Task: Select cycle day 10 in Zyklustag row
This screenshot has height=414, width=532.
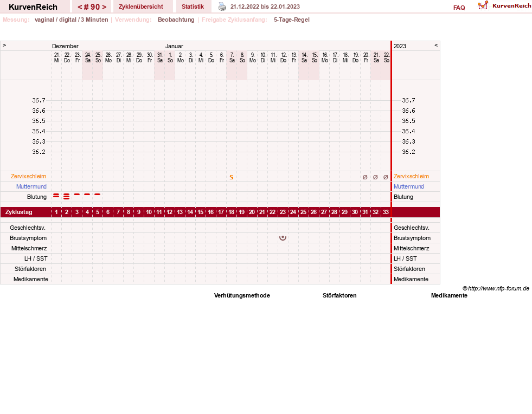Action: pyautogui.click(x=149, y=212)
